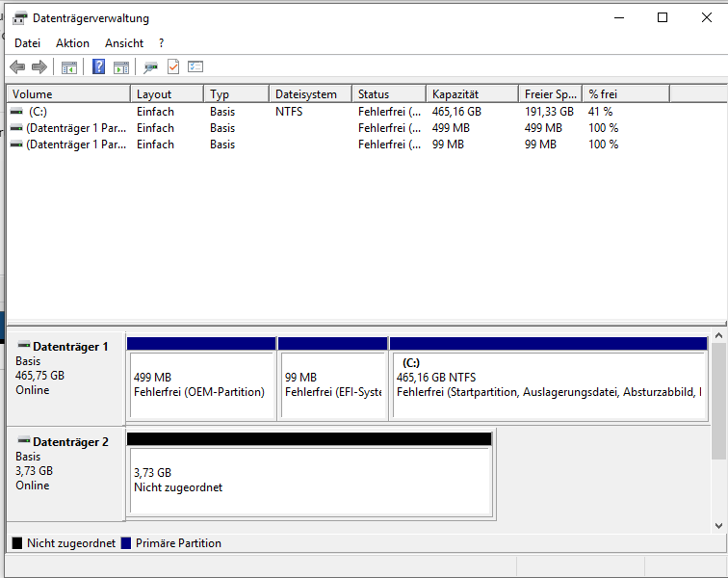Toggle the console tree toolbar icon

[69, 67]
